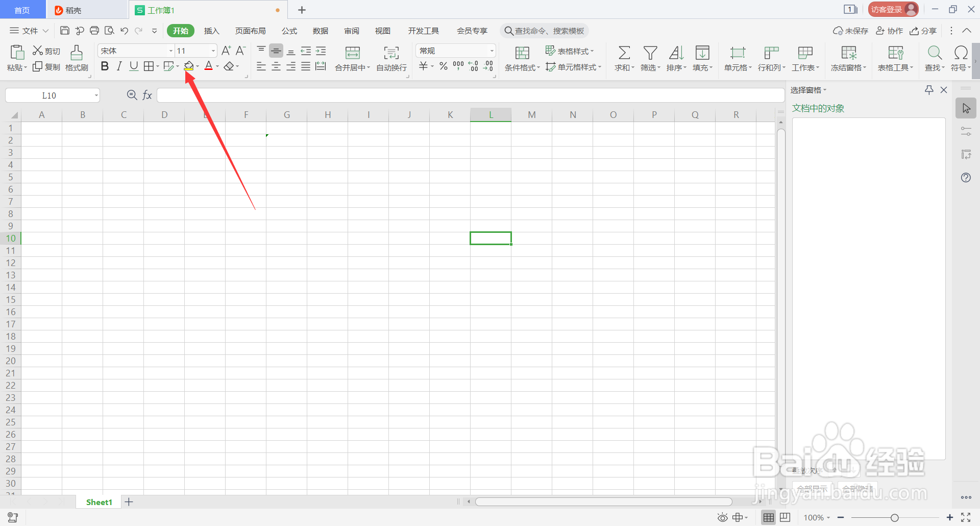Toggle Bold formatting
980x526 pixels.
tap(105, 66)
